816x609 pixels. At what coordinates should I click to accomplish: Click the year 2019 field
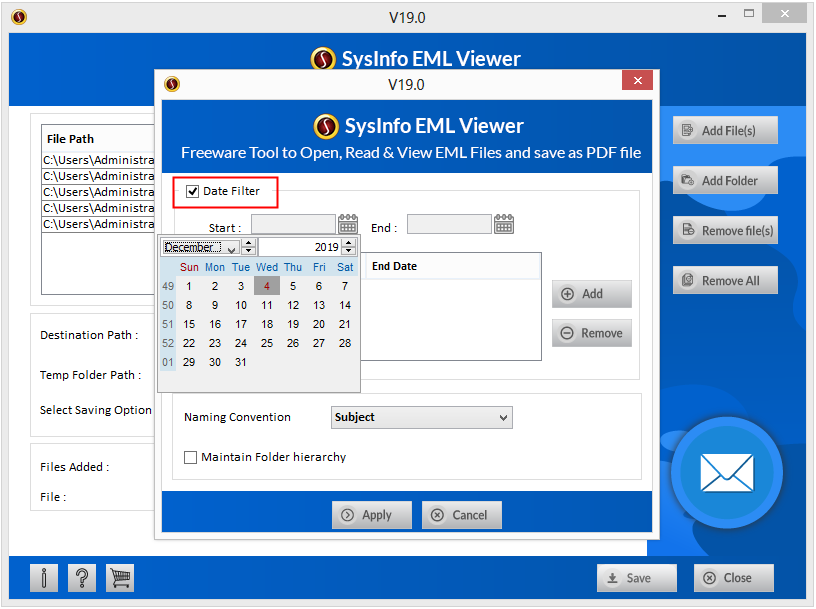click(301, 247)
